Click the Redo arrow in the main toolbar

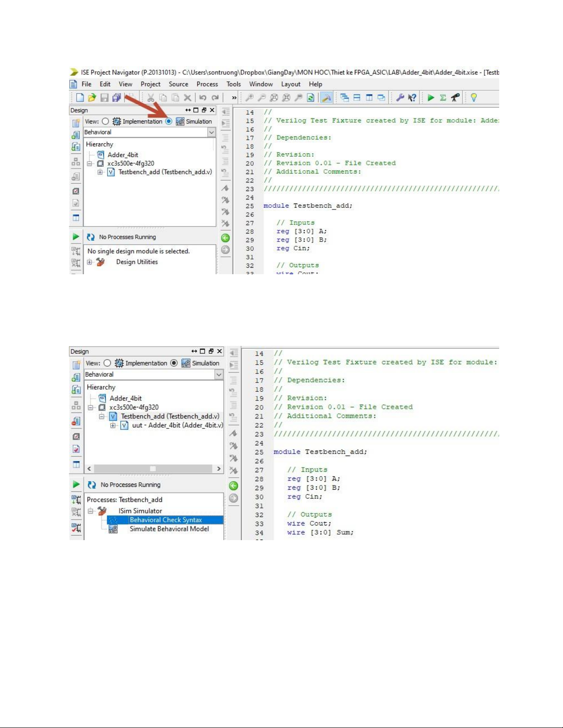point(215,97)
